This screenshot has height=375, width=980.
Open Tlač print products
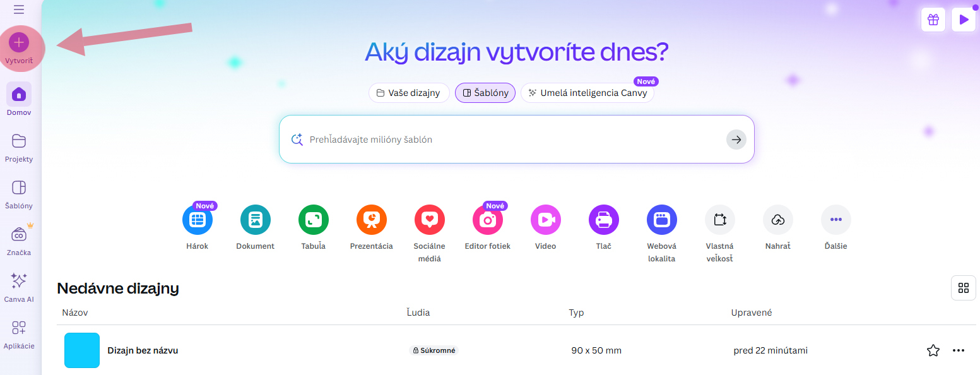604,220
